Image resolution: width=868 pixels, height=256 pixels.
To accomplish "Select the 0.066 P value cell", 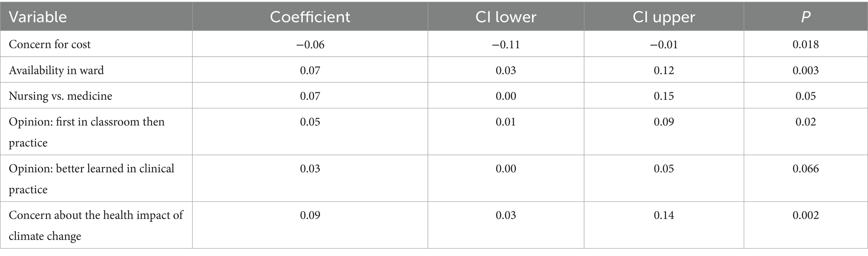I will click(x=805, y=169).
